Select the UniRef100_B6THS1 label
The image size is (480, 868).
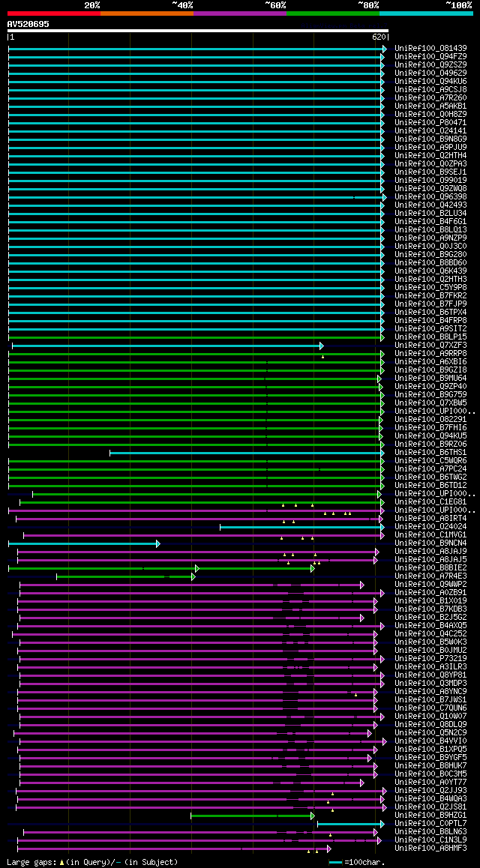[430, 453]
